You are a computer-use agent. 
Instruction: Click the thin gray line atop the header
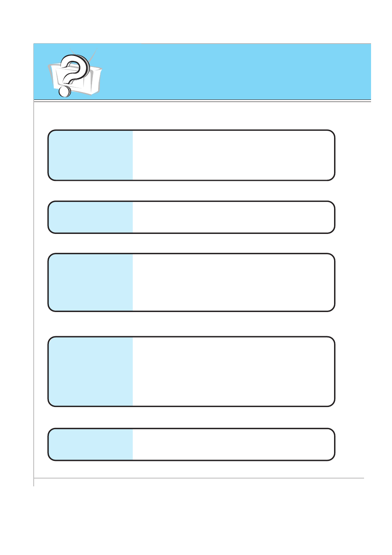(256, 44)
